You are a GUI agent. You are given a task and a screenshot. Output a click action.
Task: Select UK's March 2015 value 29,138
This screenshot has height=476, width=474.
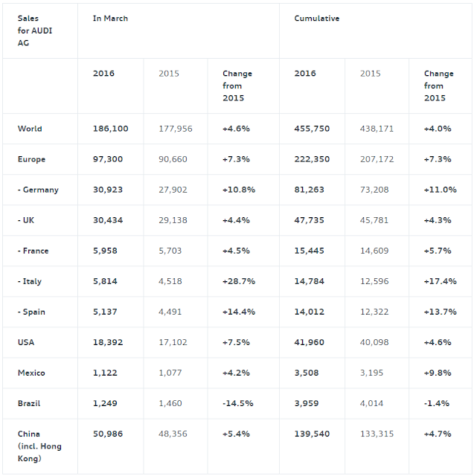coord(173,220)
